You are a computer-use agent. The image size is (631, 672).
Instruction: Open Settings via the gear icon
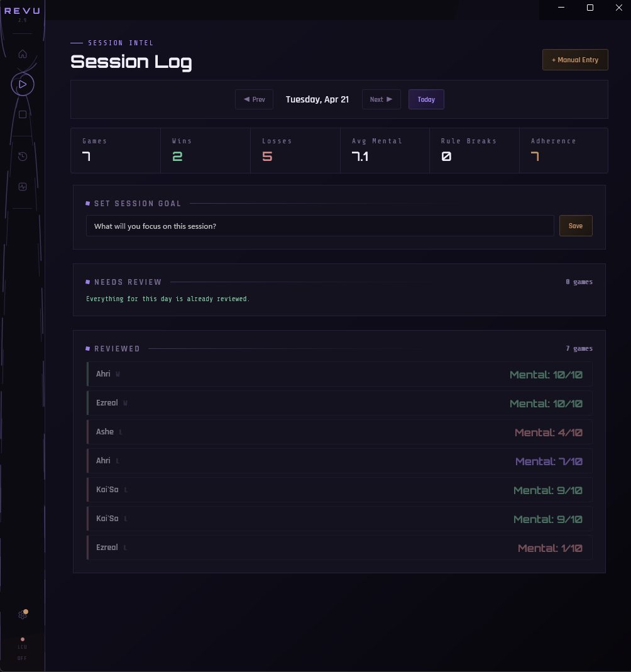tap(22, 615)
